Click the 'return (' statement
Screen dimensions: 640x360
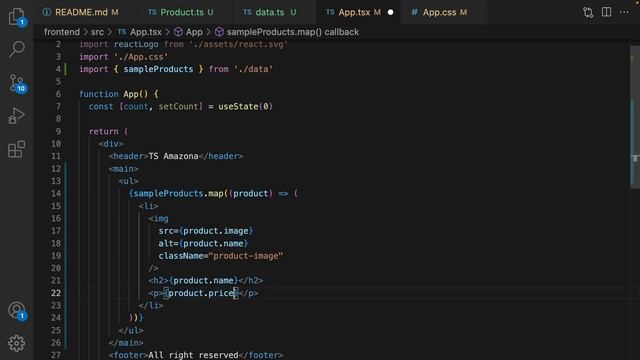click(109, 131)
